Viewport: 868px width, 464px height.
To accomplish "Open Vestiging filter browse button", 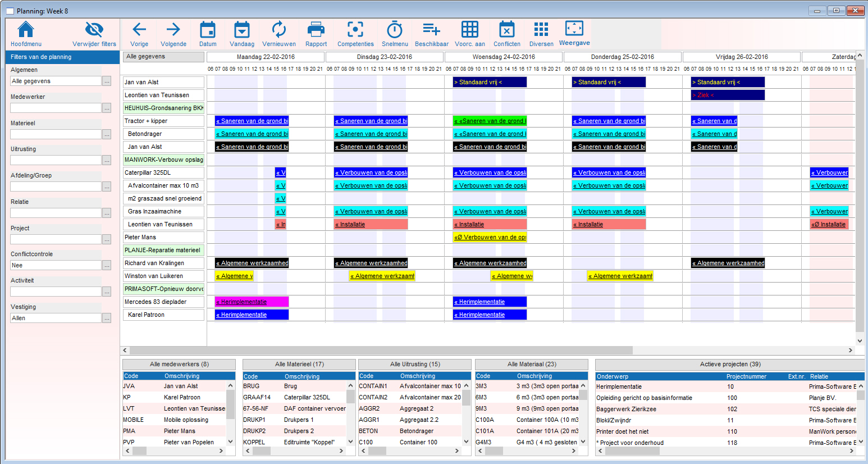I will click(107, 318).
